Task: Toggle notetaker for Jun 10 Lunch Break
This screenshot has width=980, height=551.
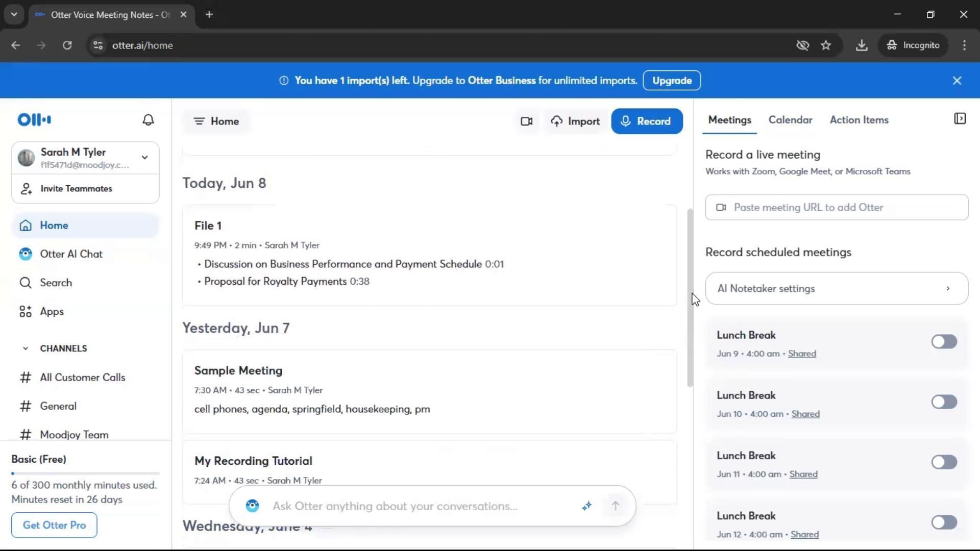Action: [x=944, y=402]
